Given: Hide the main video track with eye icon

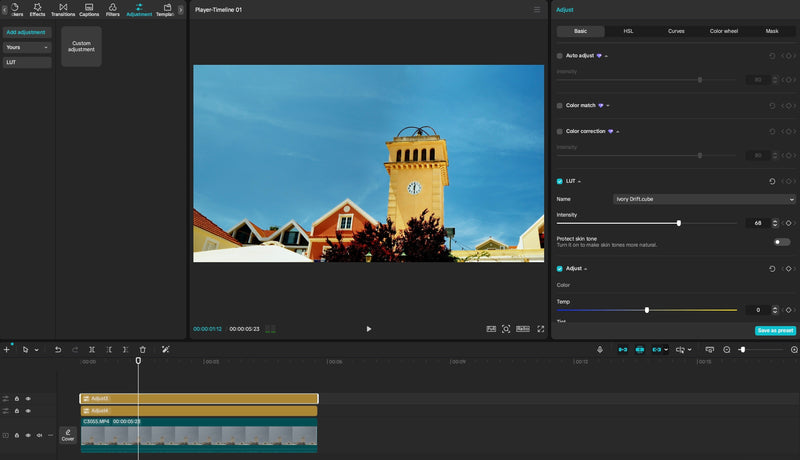Looking at the screenshot, I should (x=28, y=435).
